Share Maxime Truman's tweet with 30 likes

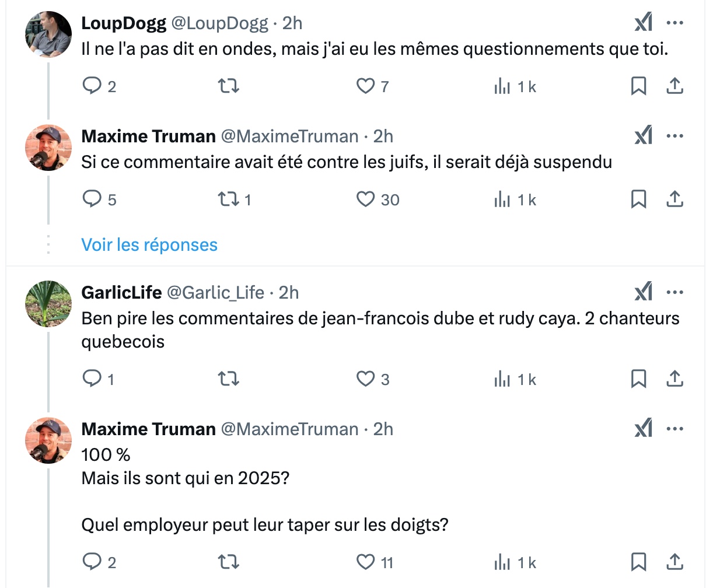[x=674, y=199]
